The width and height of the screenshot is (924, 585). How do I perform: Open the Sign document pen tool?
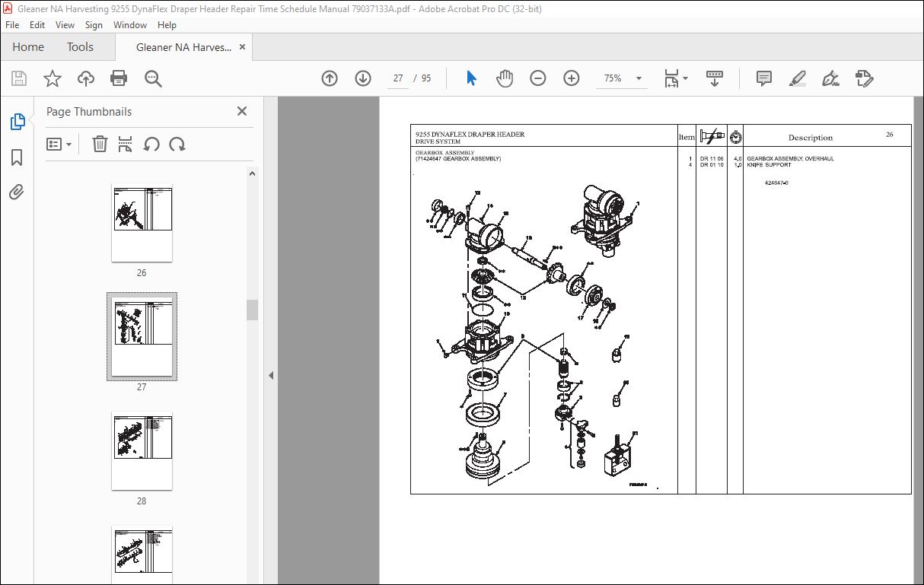pyautogui.click(x=830, y=78)
